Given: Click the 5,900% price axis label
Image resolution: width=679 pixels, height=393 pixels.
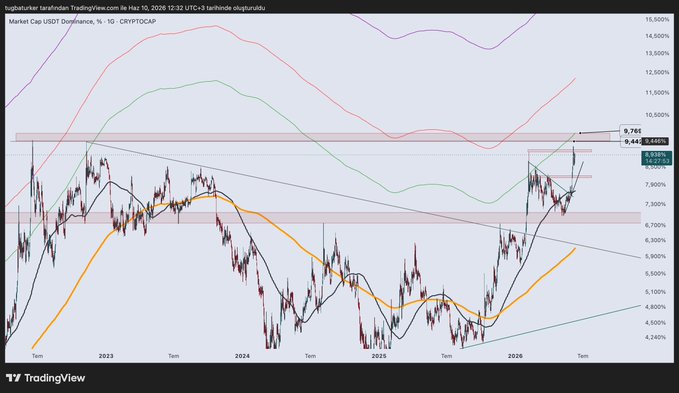Looking at the screenshot, I should pos(656,256).
